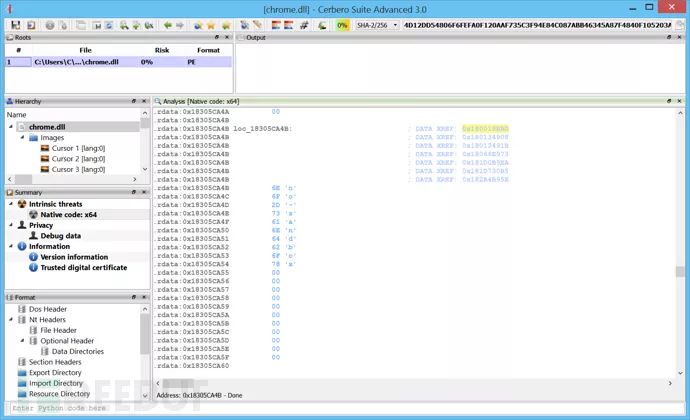Image resolution: width=690 pixels, height=420 pixels.
Task: Collapse the Images folder node
Action: (x=22, y=138)
